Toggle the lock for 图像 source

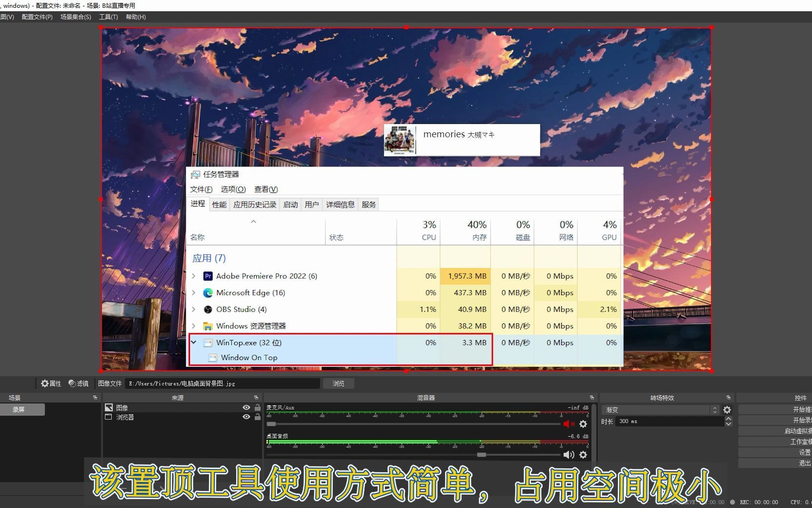point(257,407)
